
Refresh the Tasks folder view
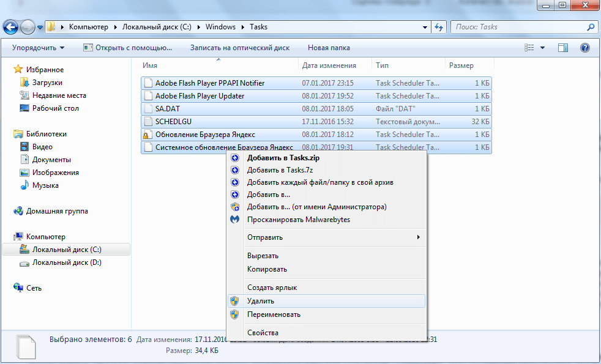(439, 27)
